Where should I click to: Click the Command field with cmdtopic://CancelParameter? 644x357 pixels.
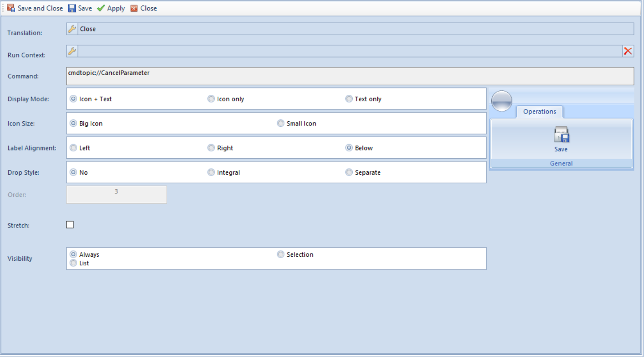pos(350,76)
